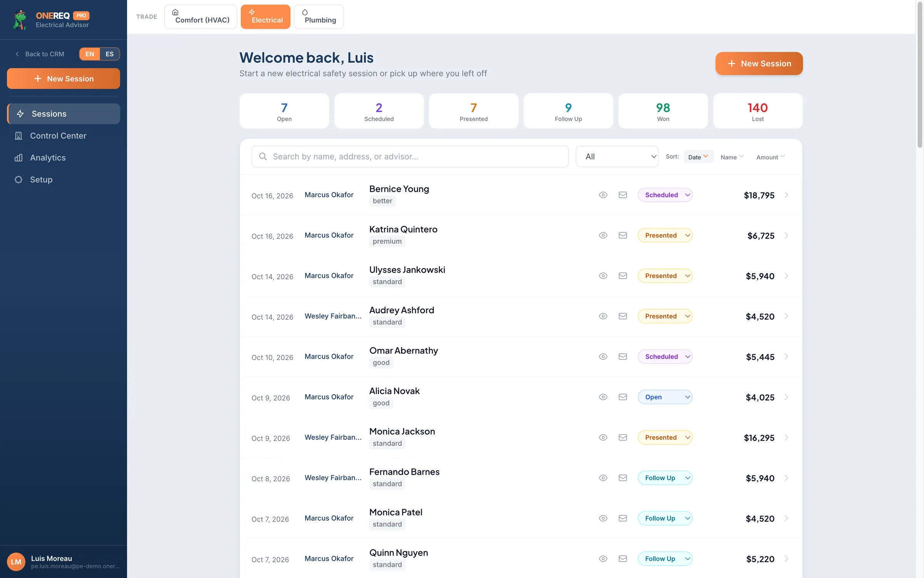Click envelope icon for Alicia Novak
This screenshot has width=924, height=578.
[623, 397]
